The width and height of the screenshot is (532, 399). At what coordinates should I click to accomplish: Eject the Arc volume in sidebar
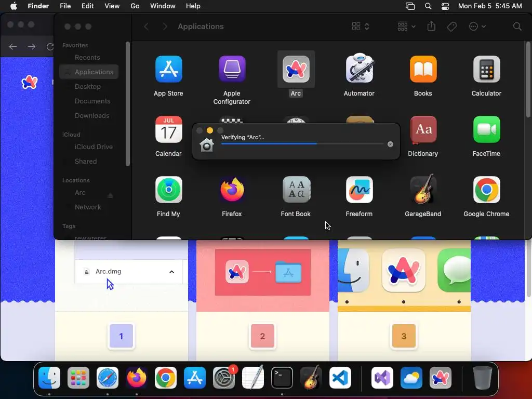coord(110,196)
